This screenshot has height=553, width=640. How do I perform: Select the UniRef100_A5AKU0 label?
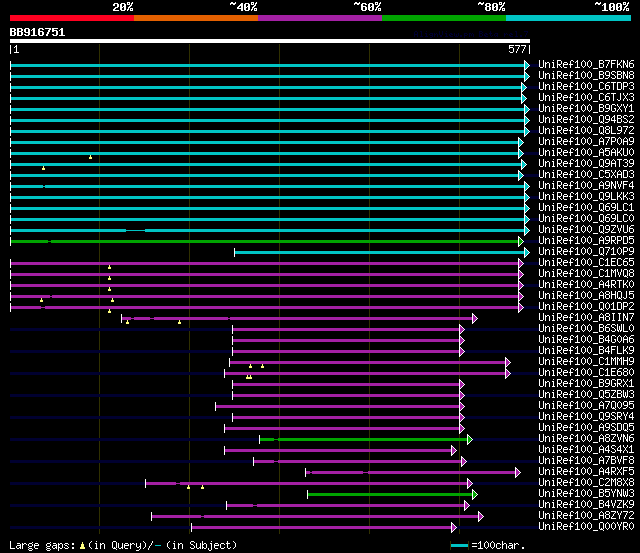(x=586, y=153)
